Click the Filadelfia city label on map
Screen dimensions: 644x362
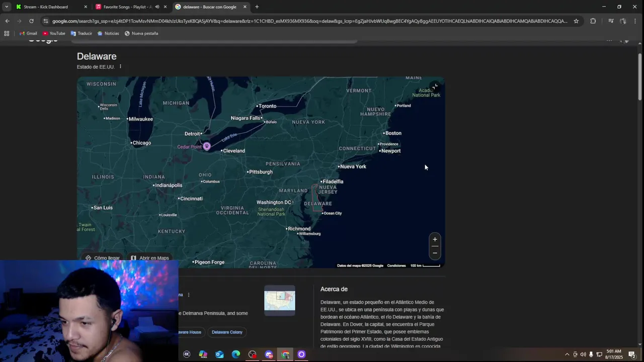pyautogui.click(x=333, y=182)
